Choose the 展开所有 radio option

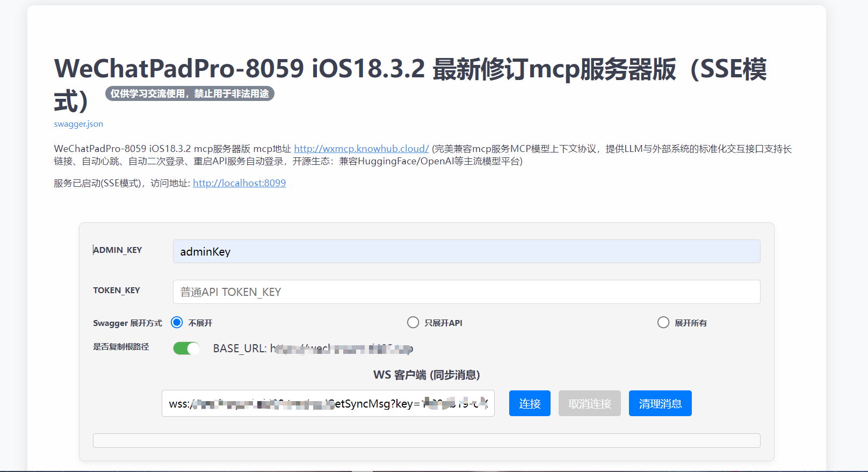tap(663, 322)
